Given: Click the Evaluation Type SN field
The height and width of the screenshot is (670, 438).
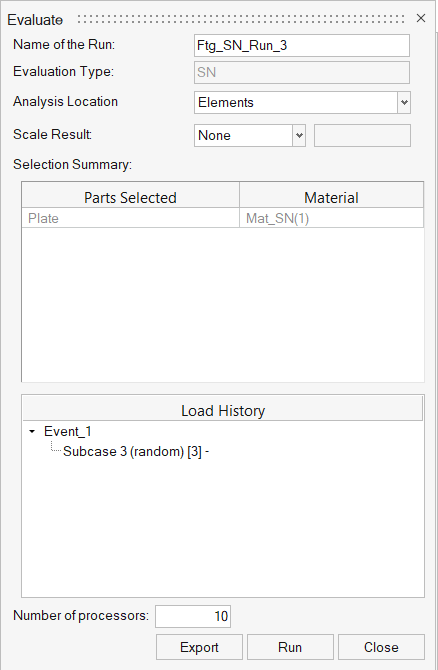Looking at the screenshot, I should [x=302, y=72].
